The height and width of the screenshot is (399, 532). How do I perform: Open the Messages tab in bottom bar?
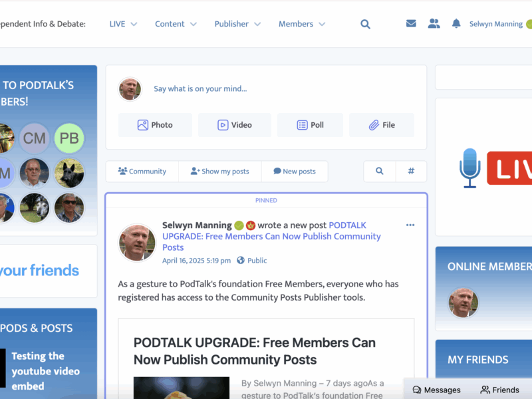[437, 390]
